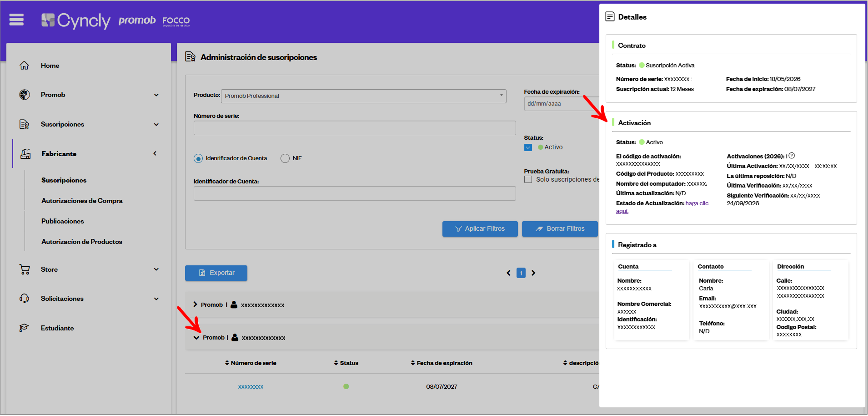Click the Estudiante graduation cap icon
This screenshot has width=868, height=416.
[x=25, y=328]
